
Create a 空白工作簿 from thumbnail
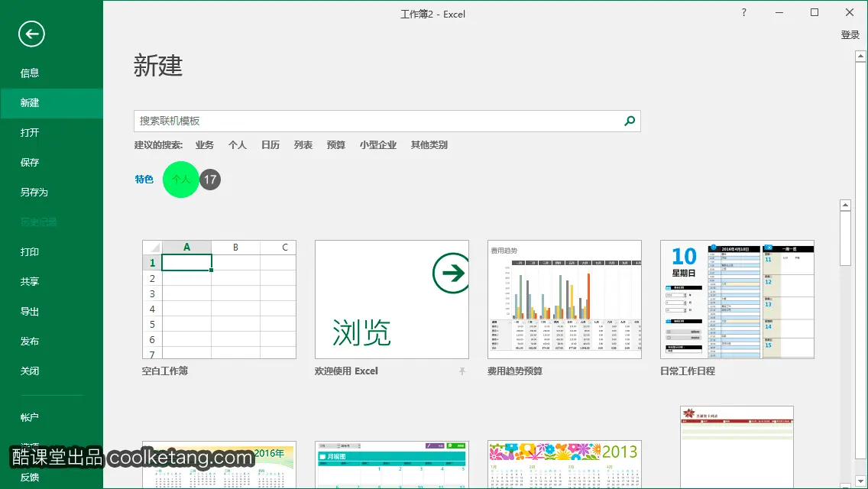point(219,300)
